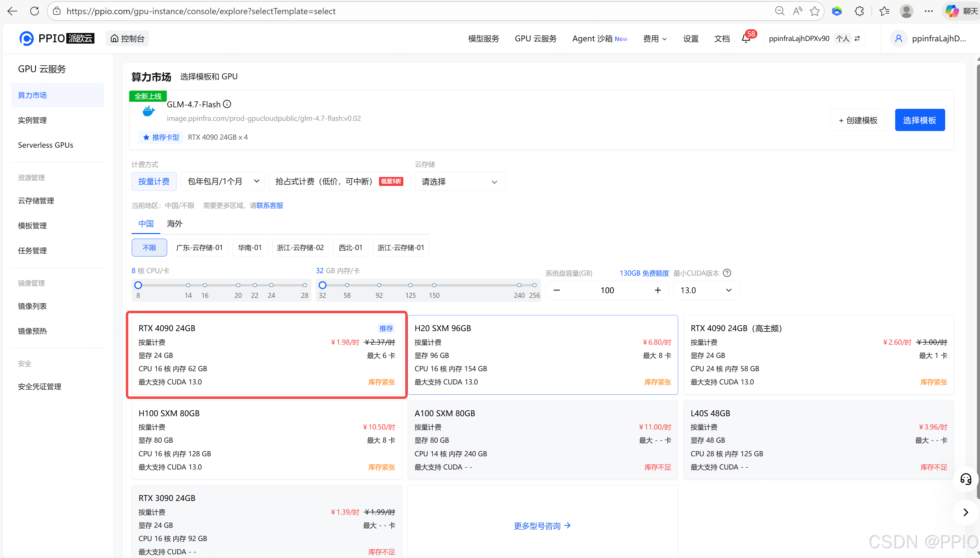Screen dimensions: 980x558
Task: Open the 更多型号咨询 link
Action: tap(541, 525)
